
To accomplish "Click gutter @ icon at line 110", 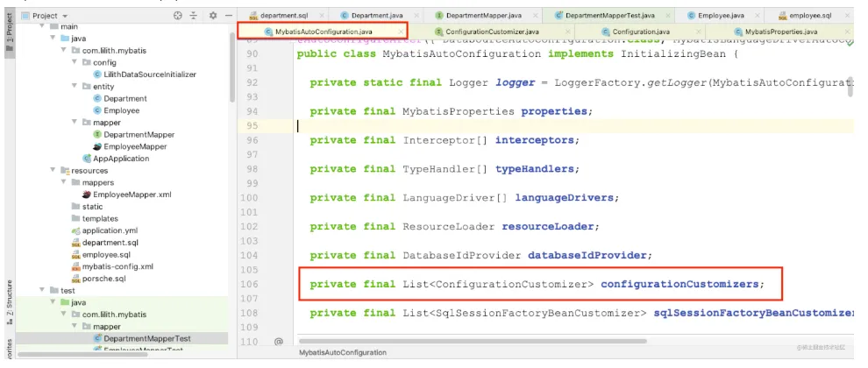I will (279, 342).
